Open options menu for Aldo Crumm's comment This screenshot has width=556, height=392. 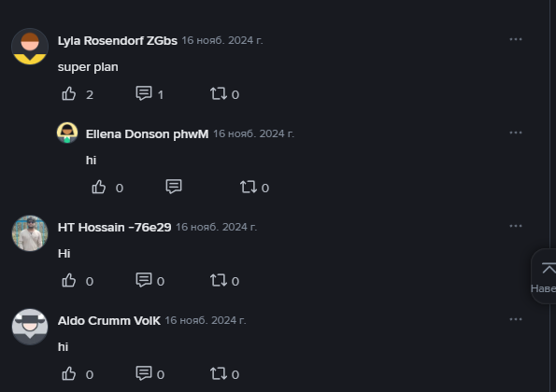click(516, 319)
